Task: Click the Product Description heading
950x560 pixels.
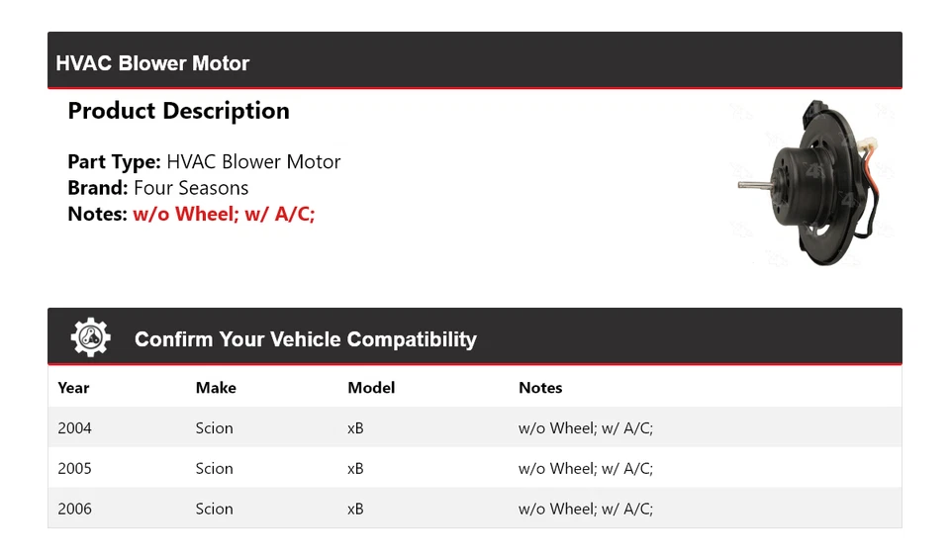Action: click(x=178, y=111)
